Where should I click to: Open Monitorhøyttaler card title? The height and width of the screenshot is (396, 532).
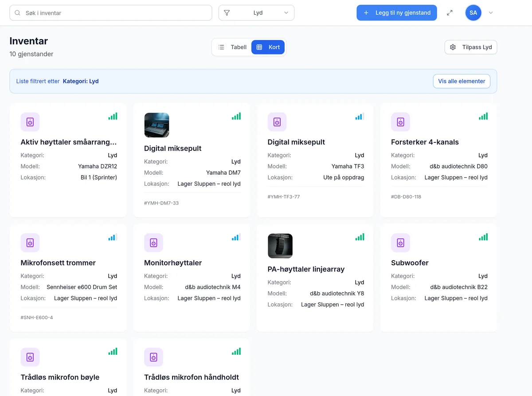coord(173,263)
